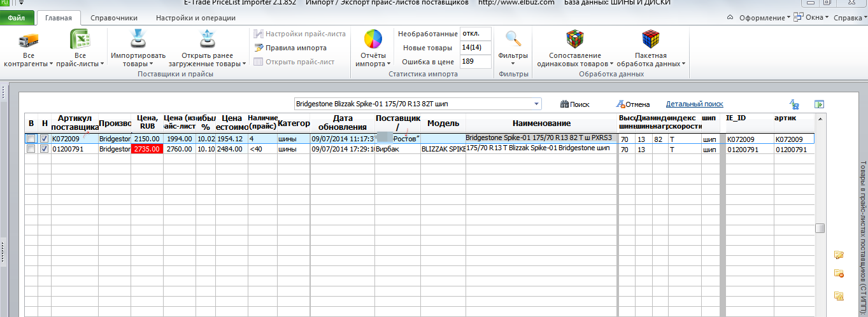The width and height of the screenshot is (868, 317).
Task: Click Пакетная обработка данных cube icon
Action: click(651, 39)
